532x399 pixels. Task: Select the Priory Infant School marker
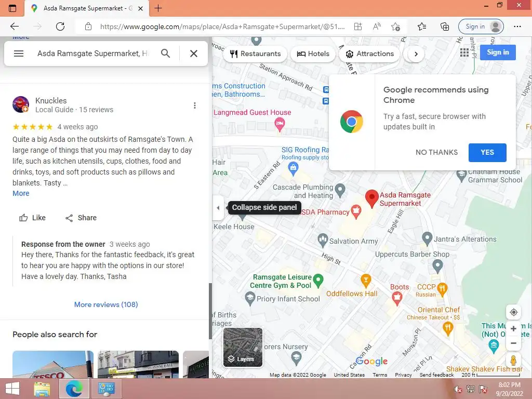coord(250,299)
